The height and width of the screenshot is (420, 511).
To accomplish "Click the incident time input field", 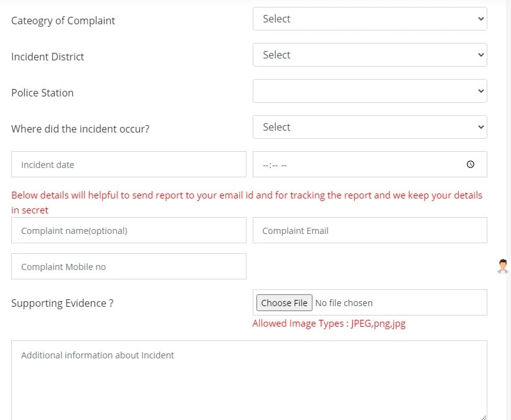I will pos(355,165).
